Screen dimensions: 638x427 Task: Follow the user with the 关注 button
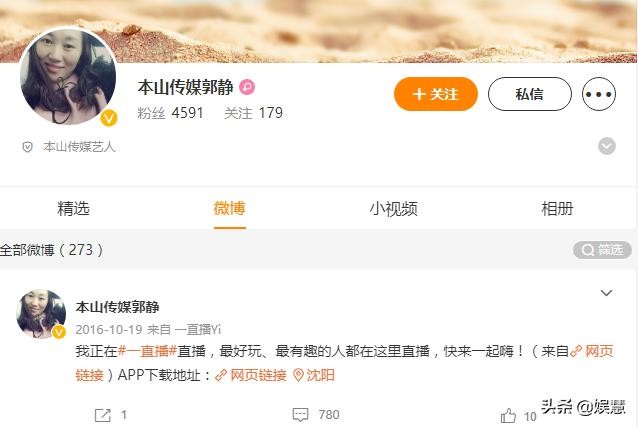(436, 94)
